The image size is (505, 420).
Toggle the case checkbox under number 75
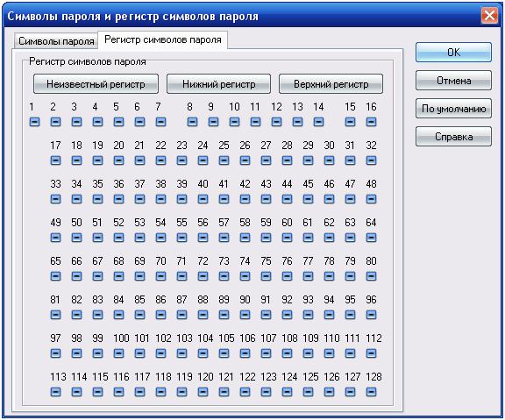(266, 276)
